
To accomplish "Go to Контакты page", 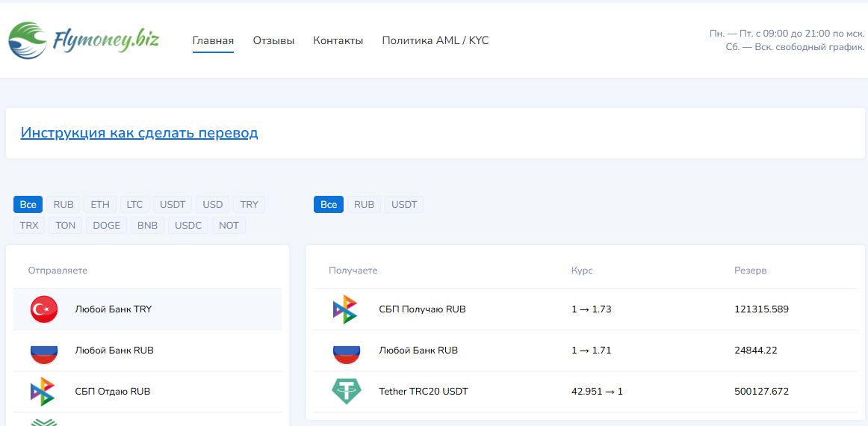I will [338, 40].
